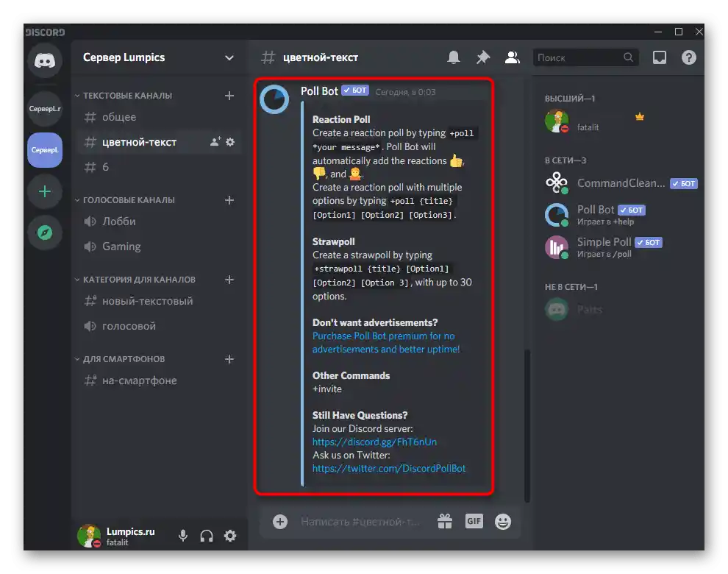Create channel in ДЛЯ СМАРТФОНОВ

(x=229, y=359)
